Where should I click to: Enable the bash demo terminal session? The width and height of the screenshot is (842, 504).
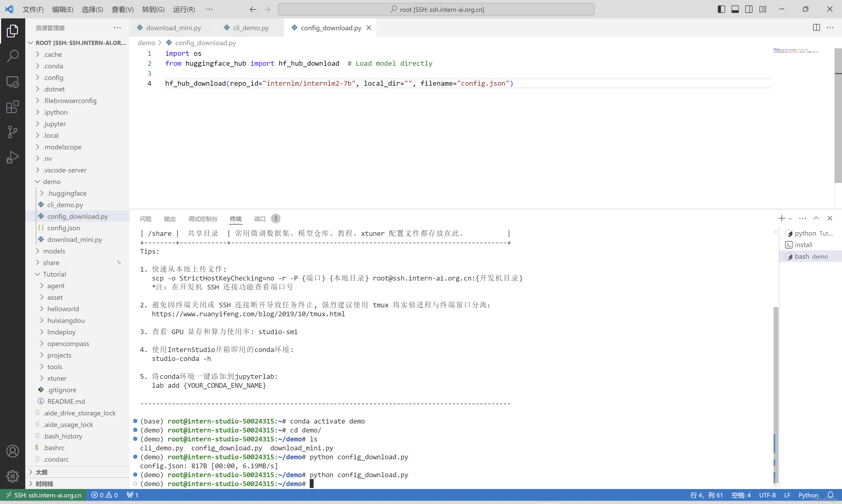click(x=810, y=256)
